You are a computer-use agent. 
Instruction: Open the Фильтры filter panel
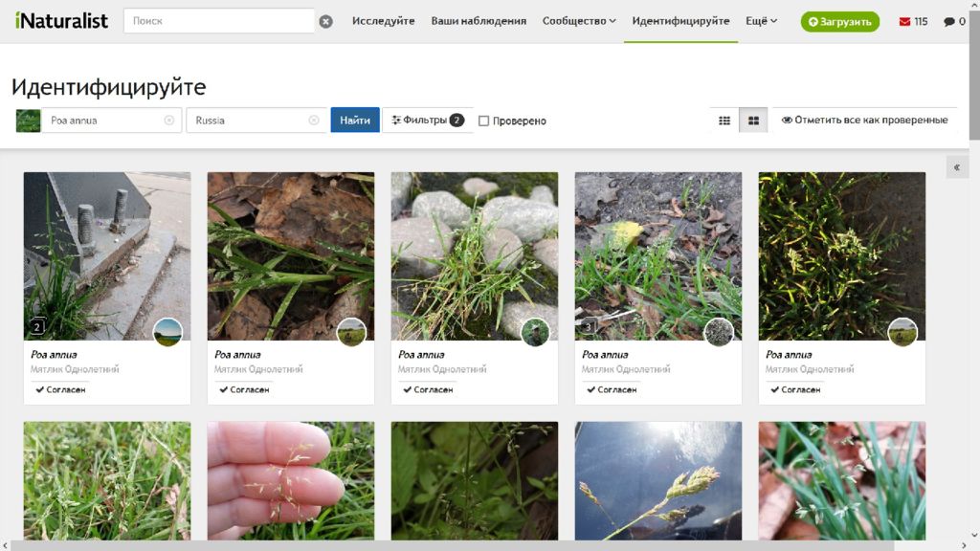(x=428, y=120)
